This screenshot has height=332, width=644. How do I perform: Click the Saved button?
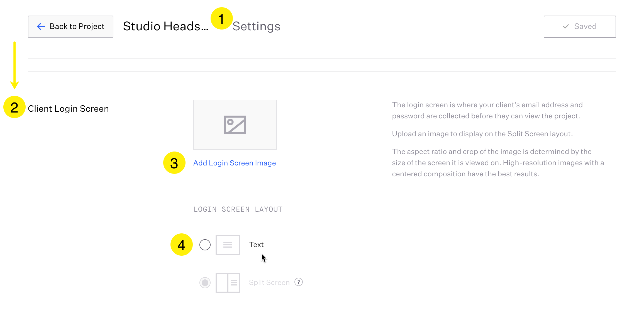[x=580, y=27]
